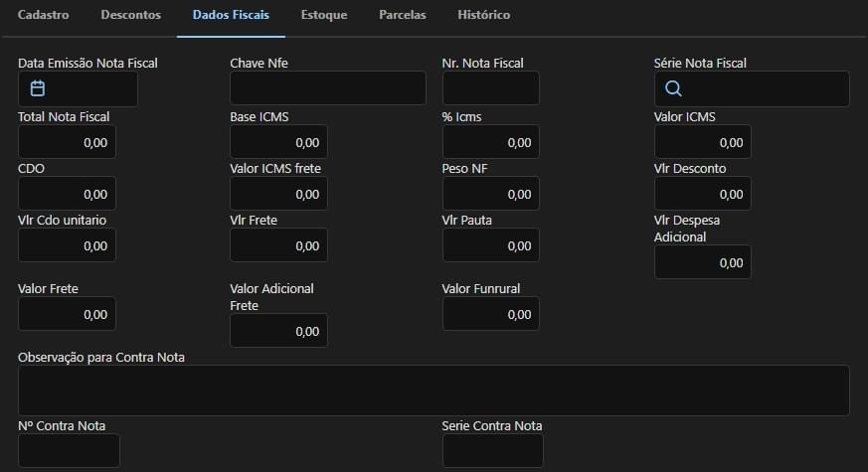Click the Total Nota Fiscal value field
868x472 pixels.
(67, 142)
